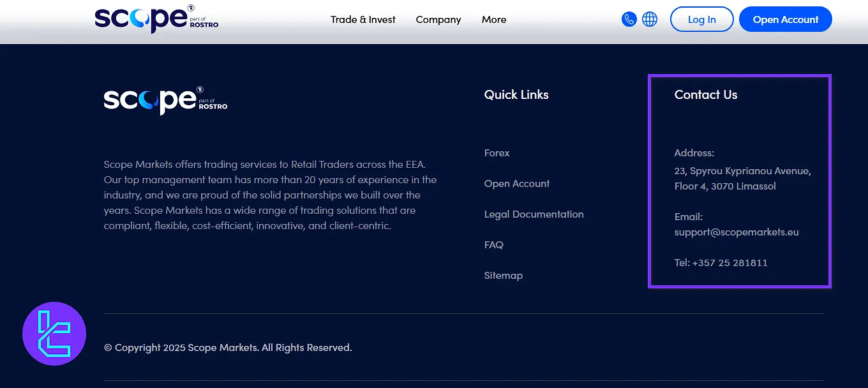Click the purple circular TC badge icon

[x=54, y=334]
